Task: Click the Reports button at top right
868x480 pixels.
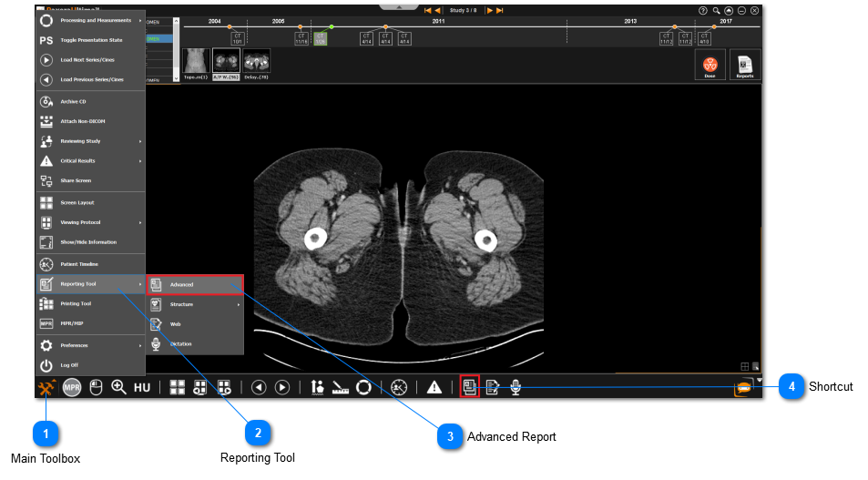Action: pyautogui.click(x=744, y=66)
